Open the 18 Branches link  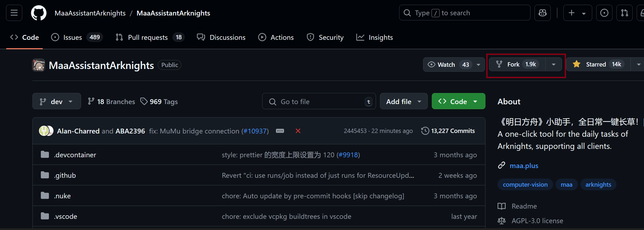click(111, 101)
